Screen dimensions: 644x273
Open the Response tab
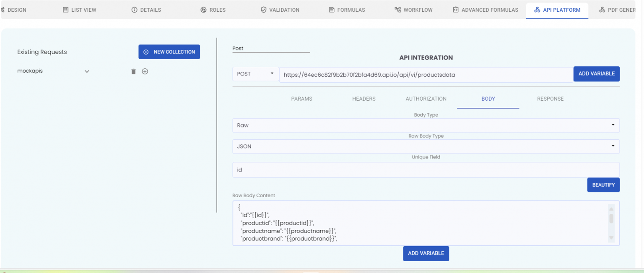point(550,99)
